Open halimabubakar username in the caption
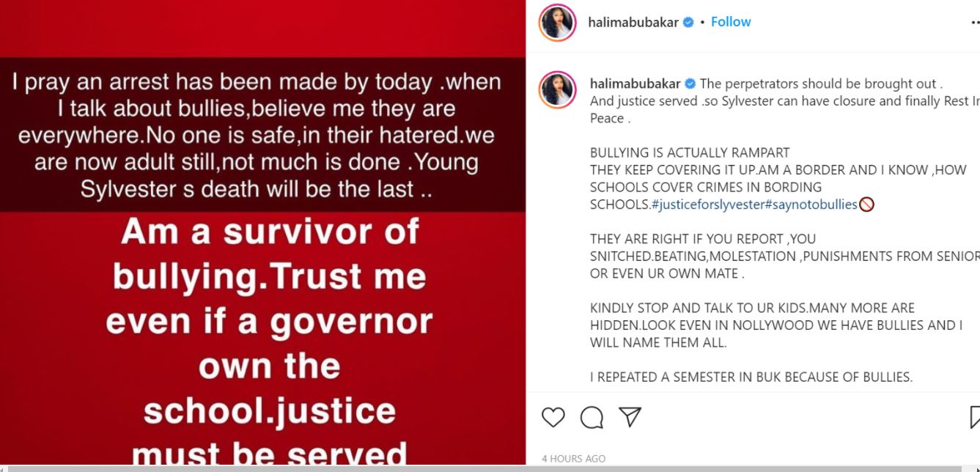980x472 pixels. pos(635,84)
